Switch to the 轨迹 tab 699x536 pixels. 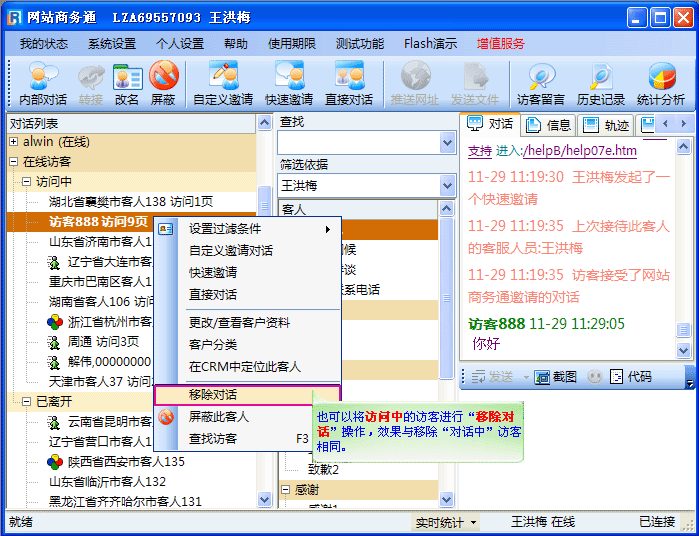click(606, 125)
